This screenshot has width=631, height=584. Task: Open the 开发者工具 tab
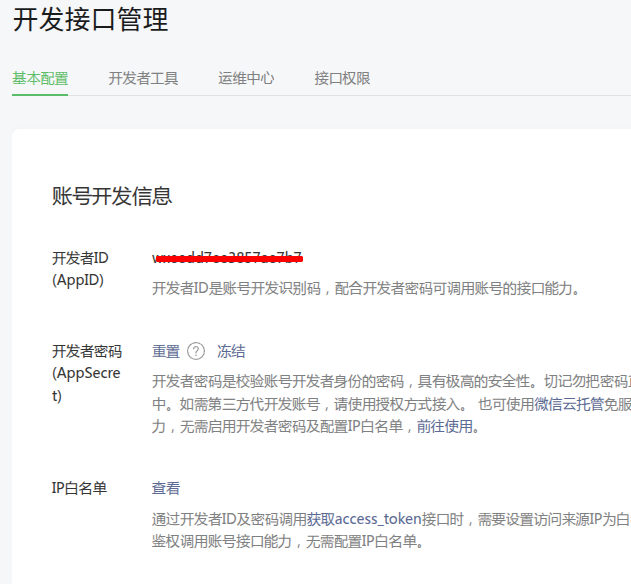tap(143, 78)
